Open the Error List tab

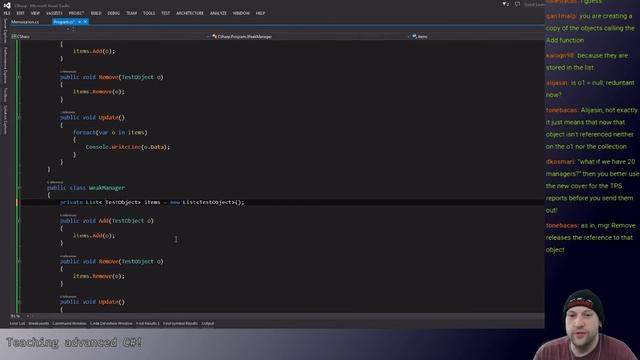point(17,324)
